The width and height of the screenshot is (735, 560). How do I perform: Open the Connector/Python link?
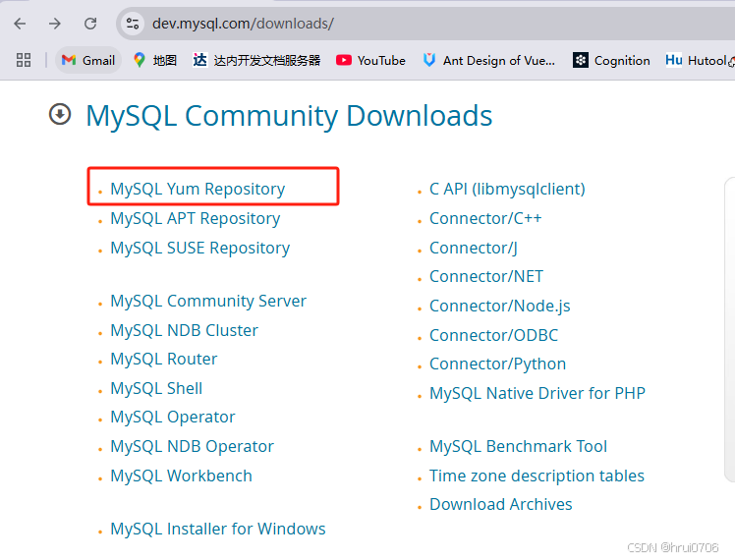click(x=498, y=364)
